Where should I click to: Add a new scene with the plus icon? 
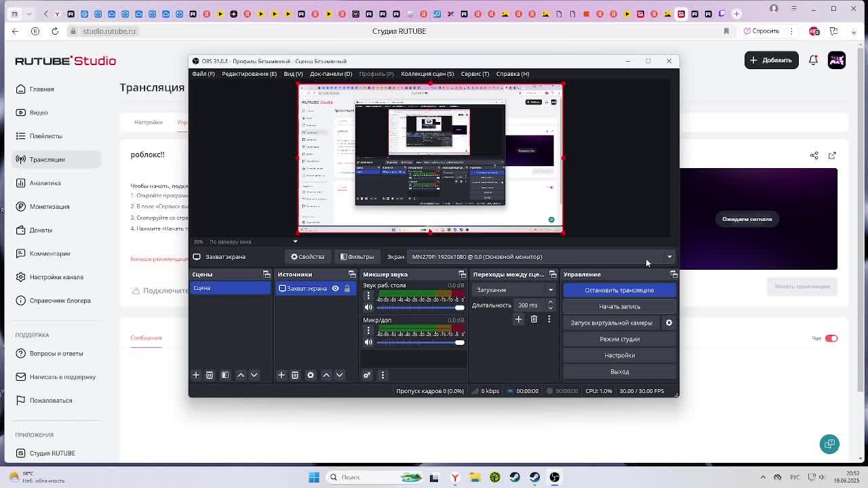(196, 375)
